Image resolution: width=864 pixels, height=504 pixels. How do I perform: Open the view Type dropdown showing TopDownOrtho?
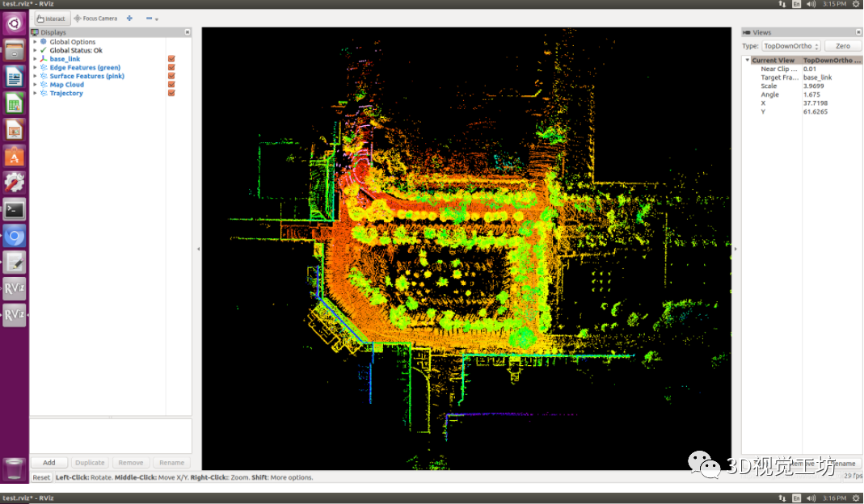pos(788,46)
